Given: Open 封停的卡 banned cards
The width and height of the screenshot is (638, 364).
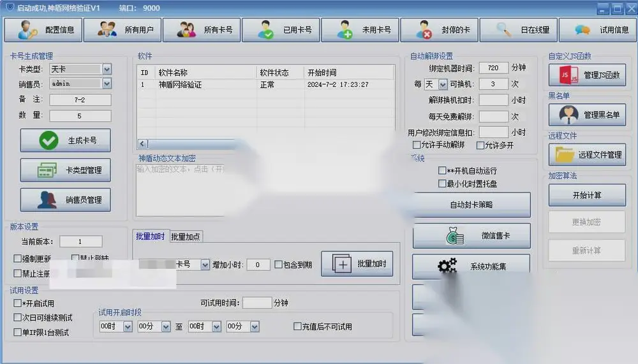Looking at the screenshot, I should coord(440,30).
